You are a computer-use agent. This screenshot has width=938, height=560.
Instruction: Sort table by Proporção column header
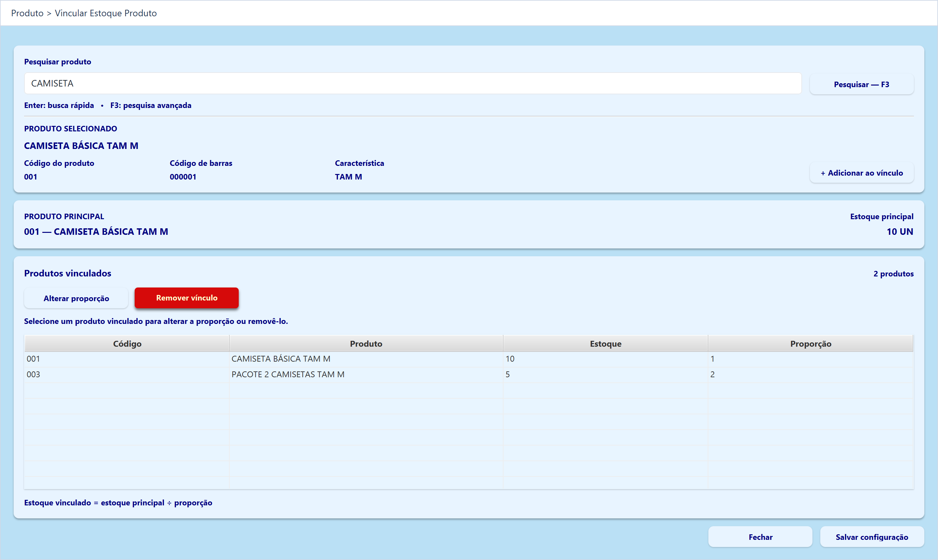click(811, 343)
